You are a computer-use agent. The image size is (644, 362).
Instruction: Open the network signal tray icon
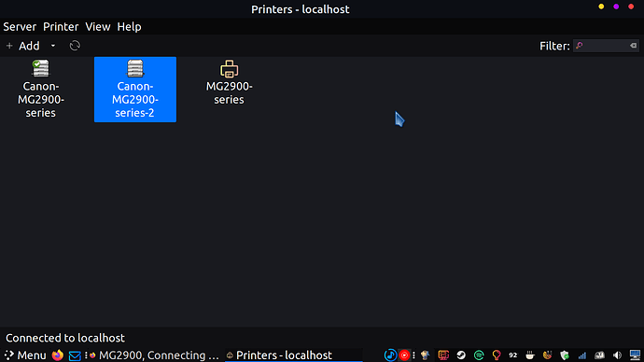[x=582, y=355]
